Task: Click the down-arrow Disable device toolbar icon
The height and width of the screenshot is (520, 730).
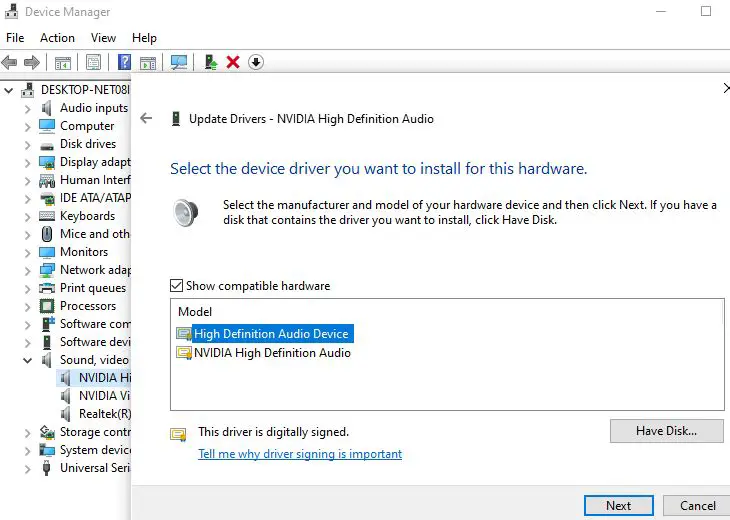Action: click(x=256, y=62)
